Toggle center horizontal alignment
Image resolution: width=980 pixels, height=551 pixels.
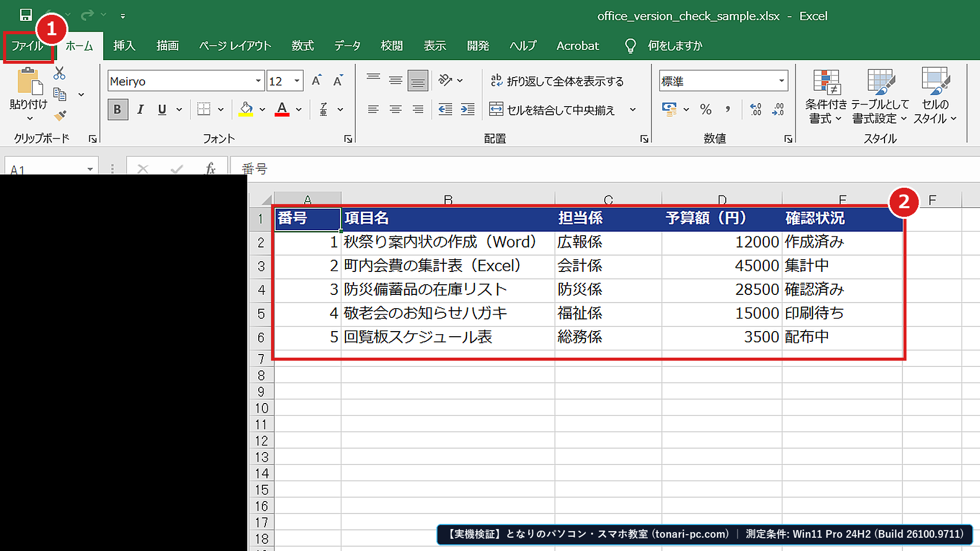[x=396, y=109]
